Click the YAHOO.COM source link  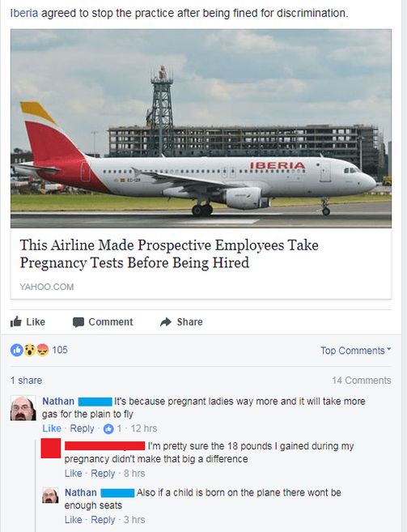(47, 287)
